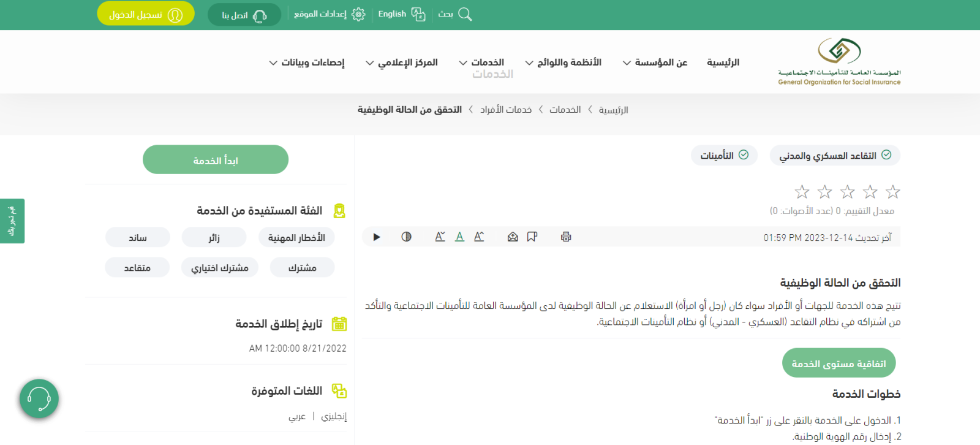Increase the page font size
This screenshot has height=445, width=980.
point(479,237)
